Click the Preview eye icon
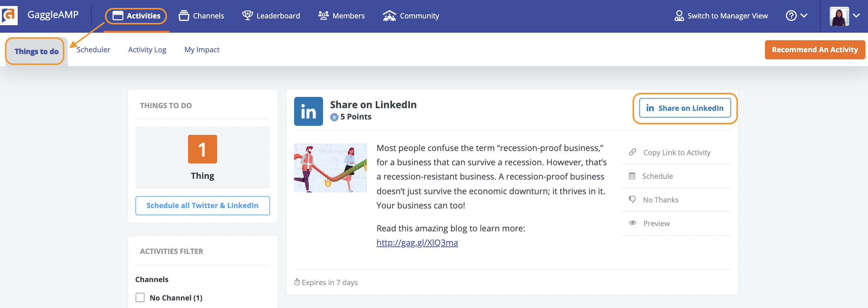The width and height of the screenshot is (868, 308). 632,223
